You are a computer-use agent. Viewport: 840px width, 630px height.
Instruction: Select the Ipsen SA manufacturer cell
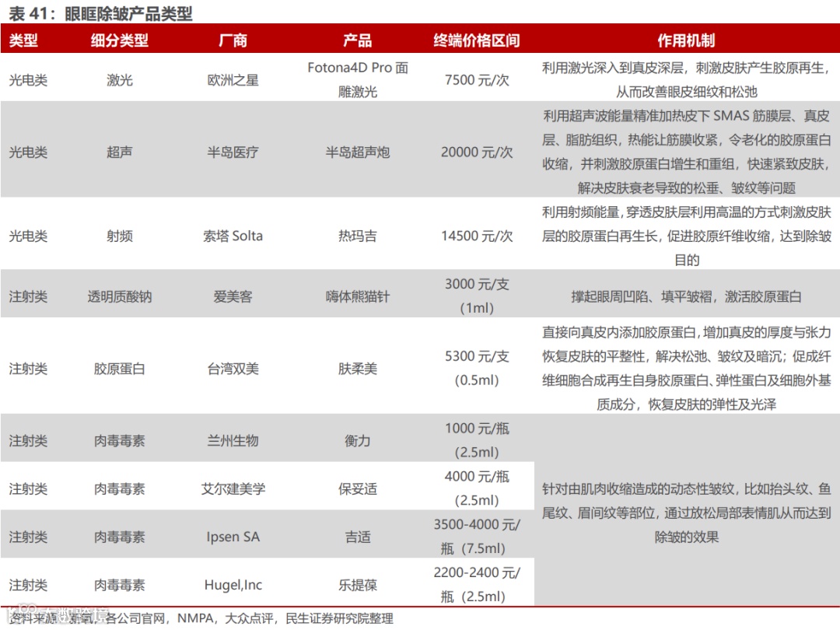(233, 537)
